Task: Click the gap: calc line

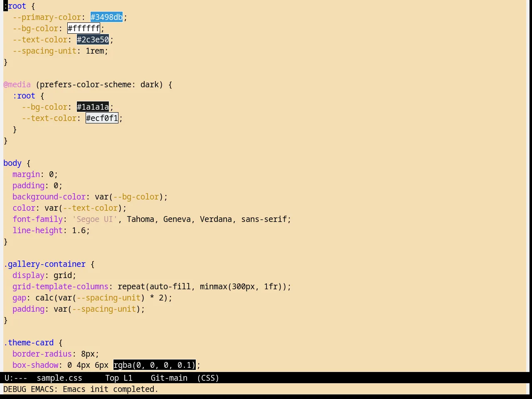Action: pos(92,298)
